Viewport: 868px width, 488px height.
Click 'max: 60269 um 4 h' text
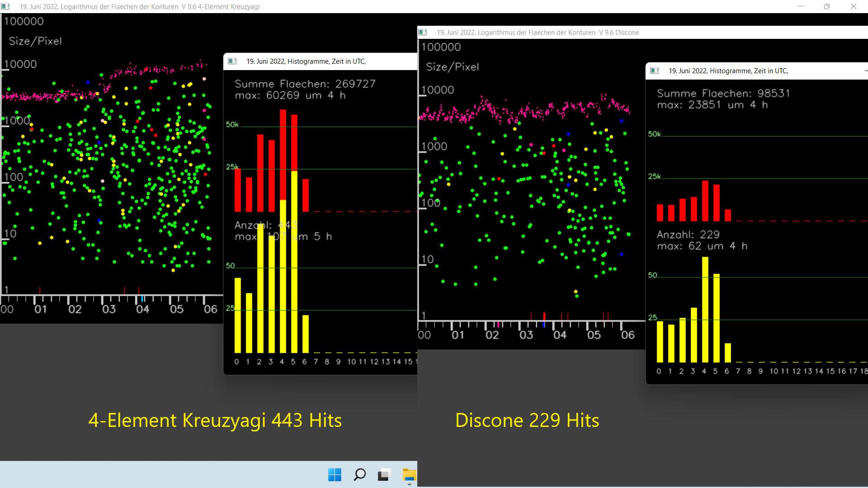click(290, 95)
